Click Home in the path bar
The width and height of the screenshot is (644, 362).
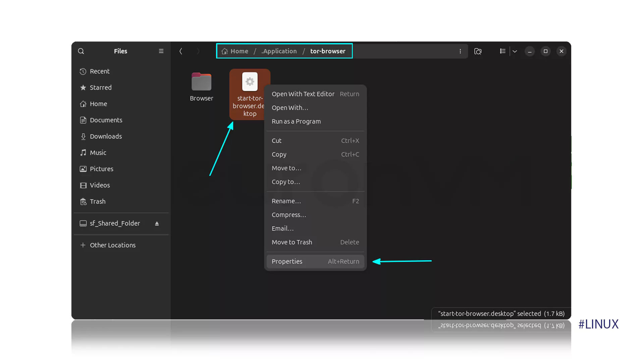pyautogui.click(x=235, y=51)
